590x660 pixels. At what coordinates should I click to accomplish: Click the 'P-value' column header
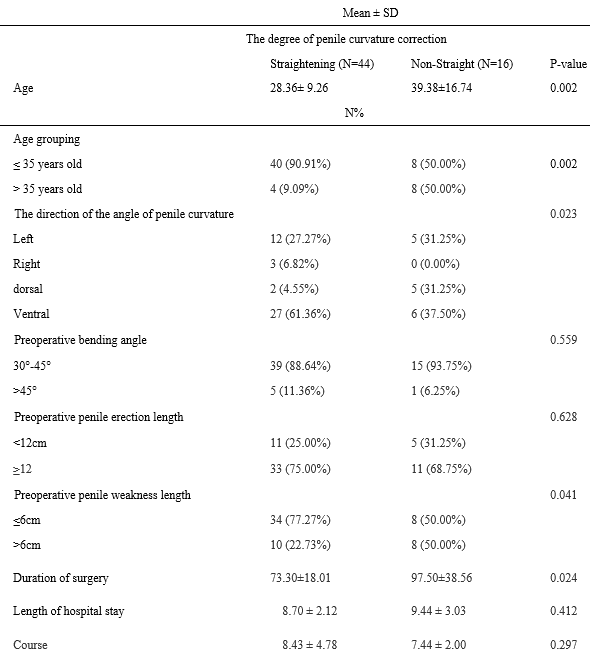click(568, 64)
